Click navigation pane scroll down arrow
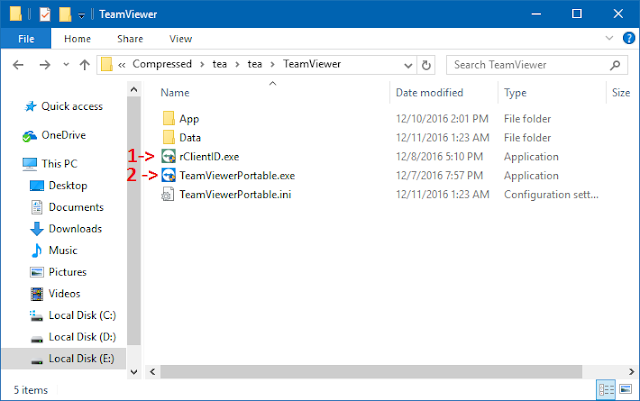Image resolution: width=640 pixels, height=401 pixels. click(x=133, y=372)
